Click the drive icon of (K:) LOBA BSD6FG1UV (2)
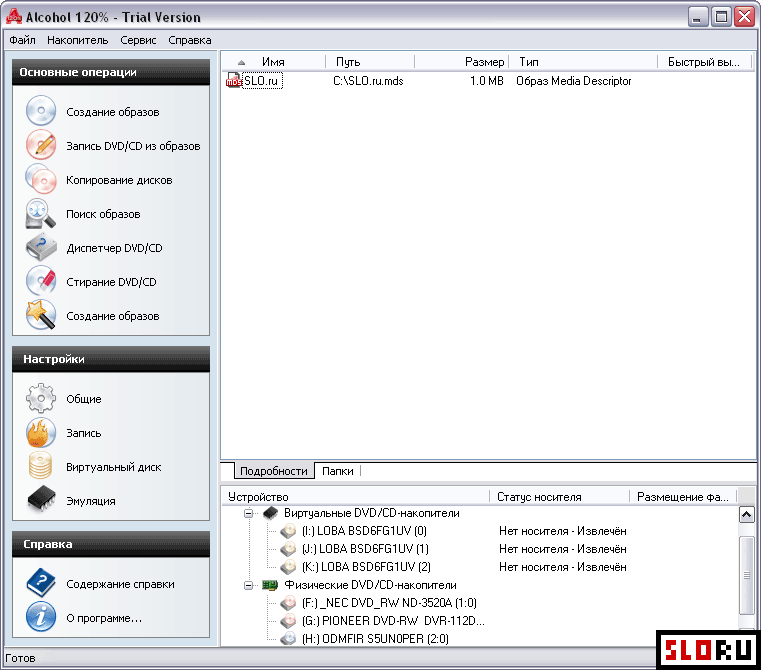 pyautogui.click(x=288, y=567)
